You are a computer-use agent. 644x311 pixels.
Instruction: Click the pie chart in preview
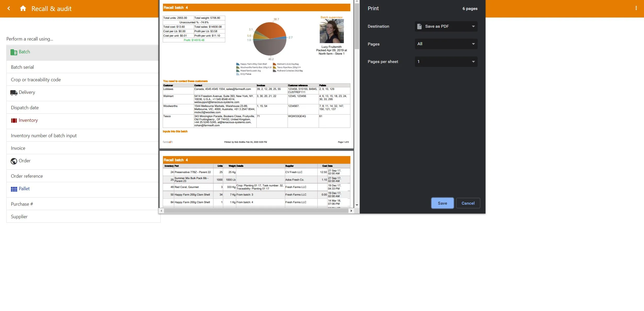(x=270, y=39)
